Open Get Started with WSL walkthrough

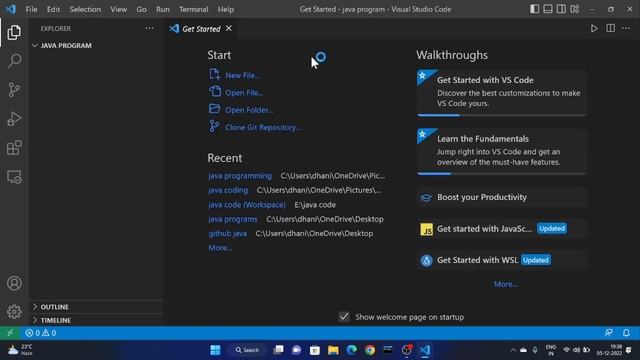pos(502,260)
